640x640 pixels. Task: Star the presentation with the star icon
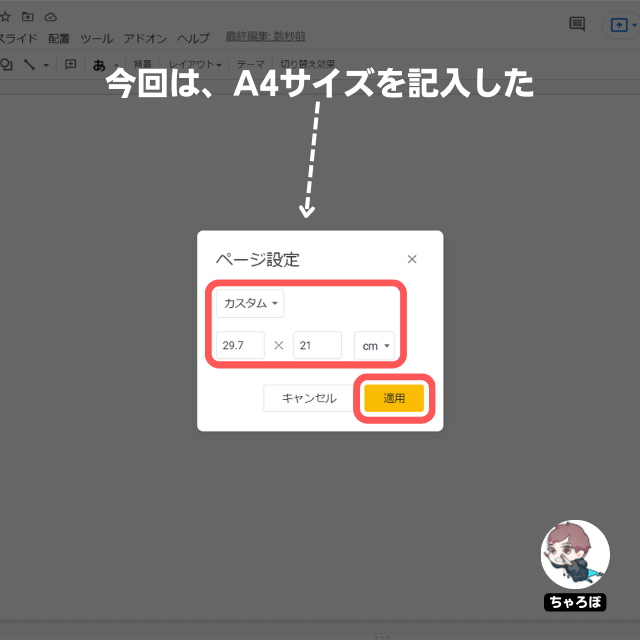[x=4, y=17]
